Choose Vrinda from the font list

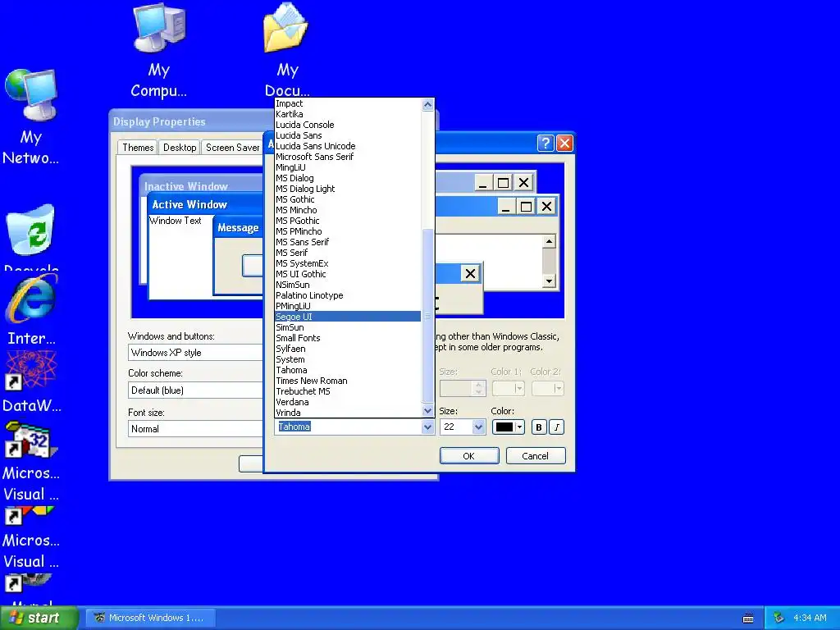[348, 413]
